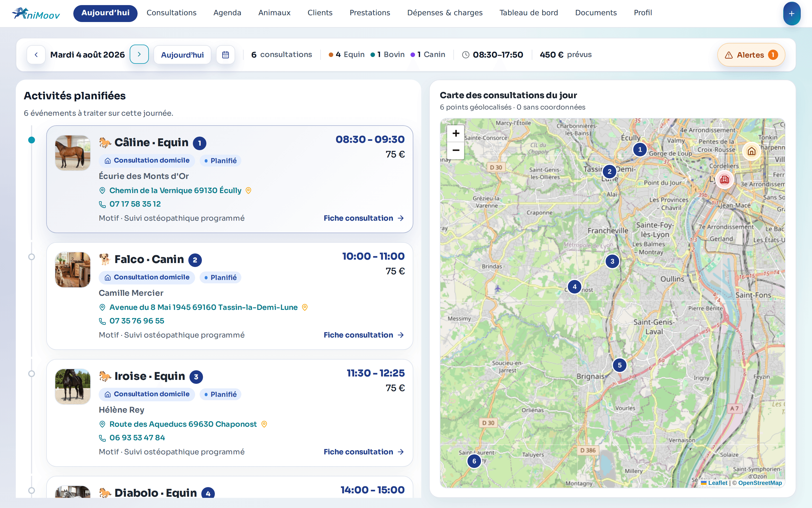Select the Aujourd'hui nav tab

[x=105, y=13]
